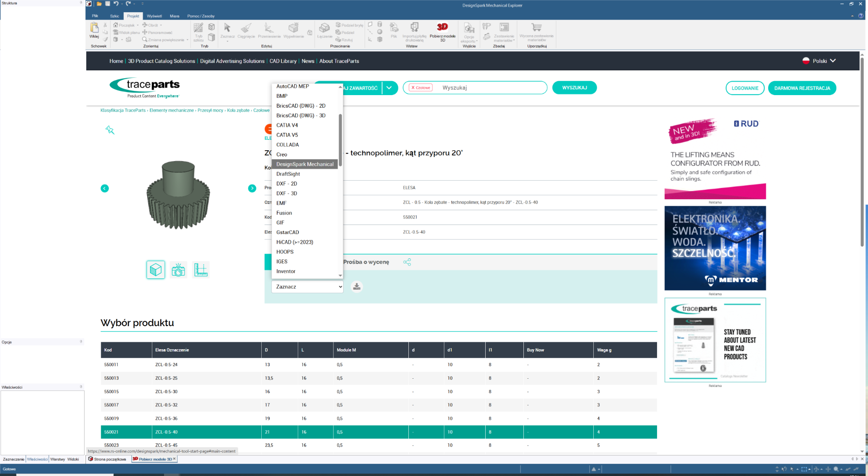Viewport: 868px width, 476px height.
Task: Click the download icon next to Zaznacz dropdown
Action: coord(357,287)
